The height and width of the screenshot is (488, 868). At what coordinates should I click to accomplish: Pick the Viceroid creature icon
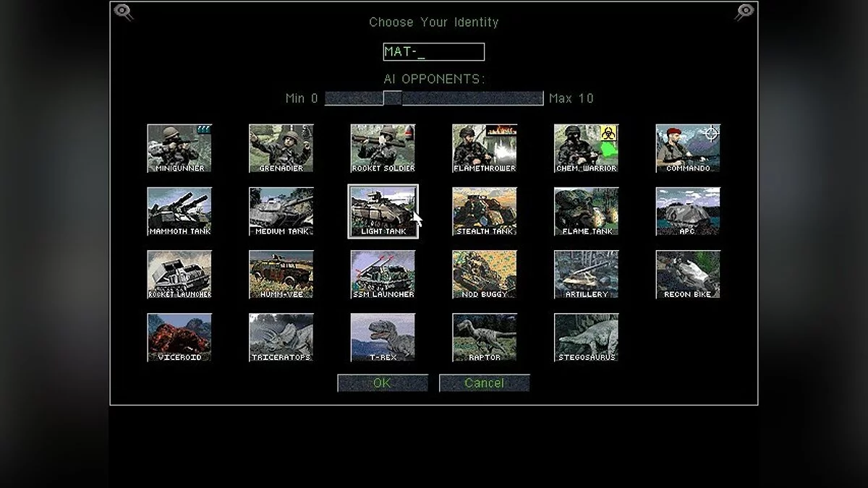tap(179, 337)
